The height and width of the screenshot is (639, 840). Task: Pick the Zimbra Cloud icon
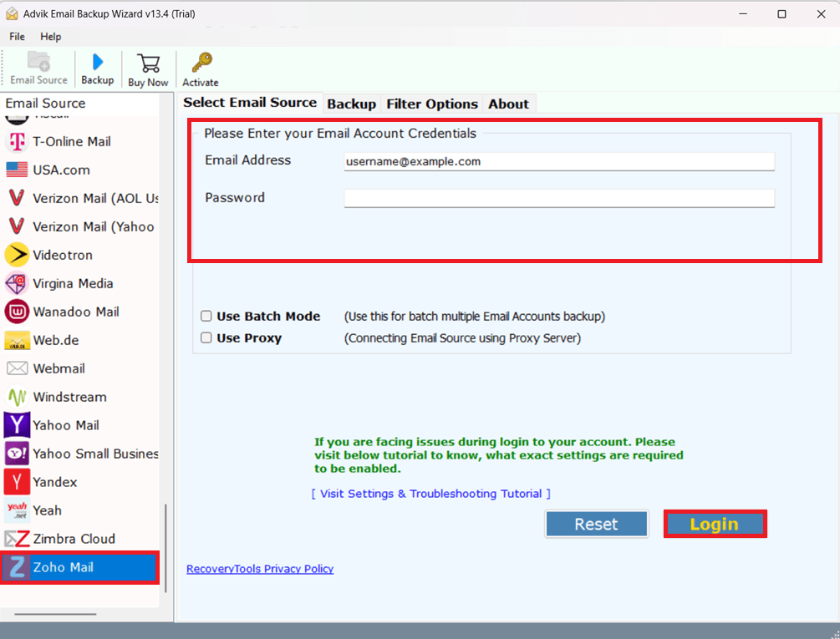pos(17,539)
